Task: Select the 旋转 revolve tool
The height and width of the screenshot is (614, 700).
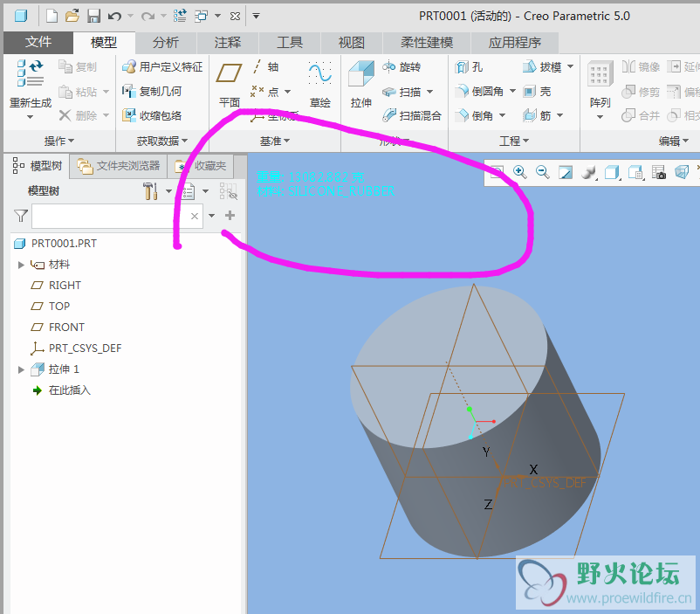Action: [x=401, y=67]
